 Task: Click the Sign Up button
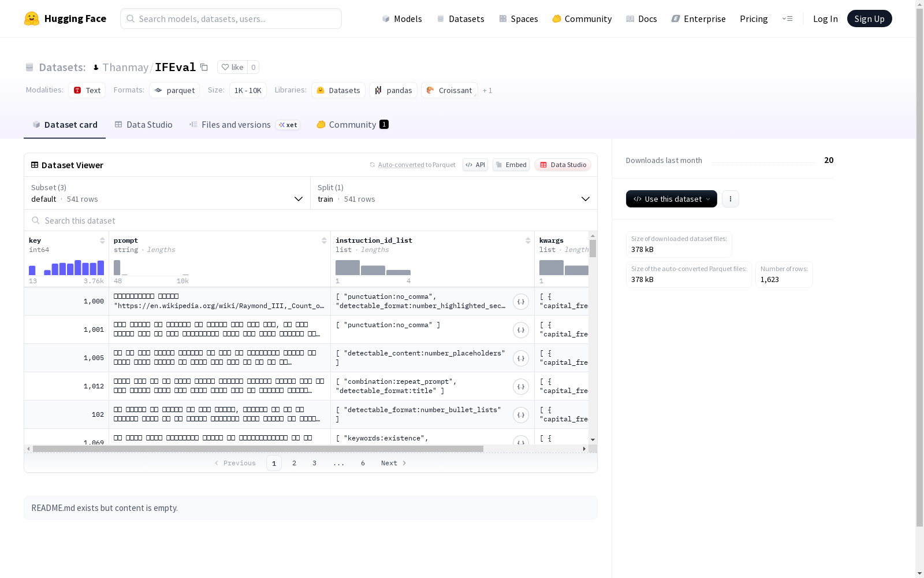pyautogui.click(x=869, y=18)
